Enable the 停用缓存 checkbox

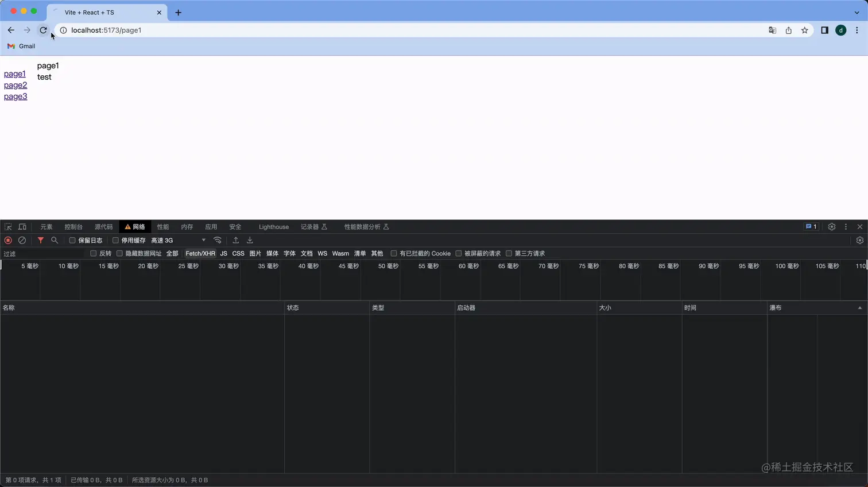pos(115,241)
